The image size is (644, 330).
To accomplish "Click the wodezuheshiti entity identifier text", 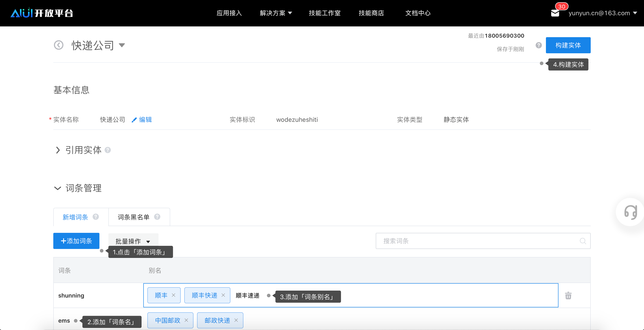I will (297, 120).
